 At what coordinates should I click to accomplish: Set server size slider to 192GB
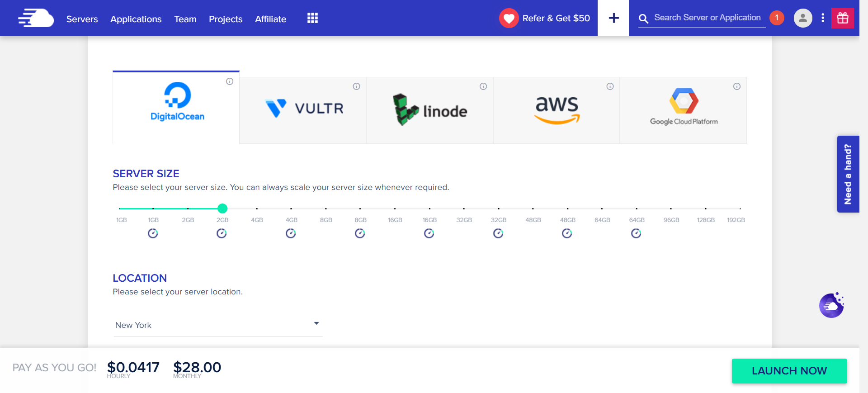pos(740,208)
